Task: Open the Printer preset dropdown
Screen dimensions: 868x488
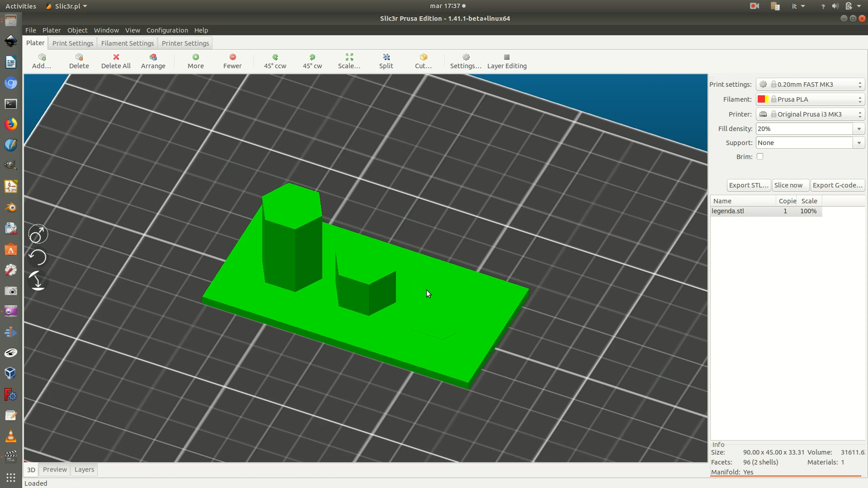Action: pyautogui.click(x=810, y=114)
